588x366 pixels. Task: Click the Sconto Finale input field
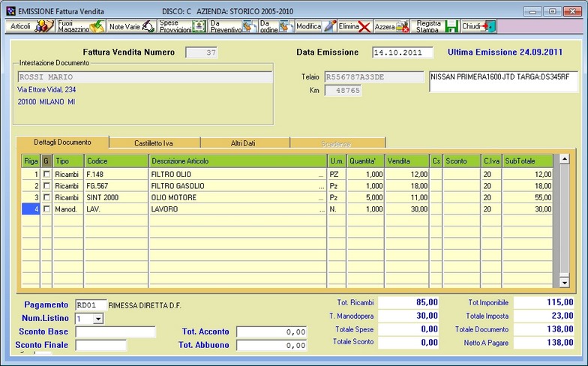[100, 345]
